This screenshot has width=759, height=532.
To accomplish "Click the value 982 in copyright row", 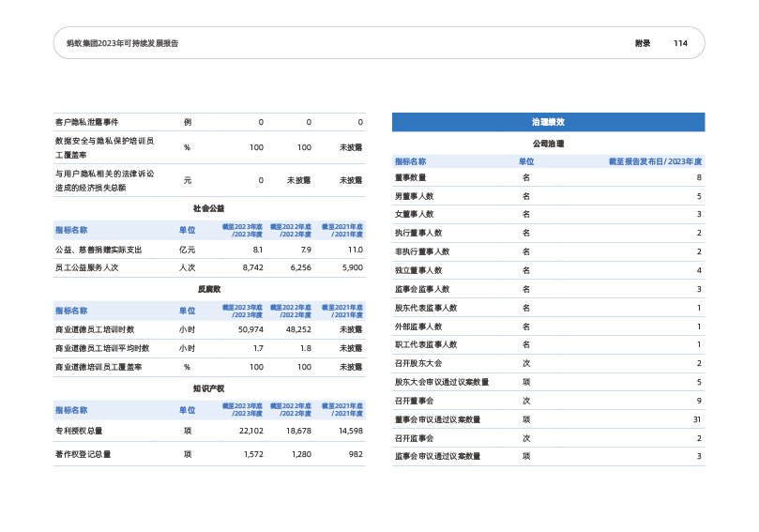I will (x=354, y=455).
